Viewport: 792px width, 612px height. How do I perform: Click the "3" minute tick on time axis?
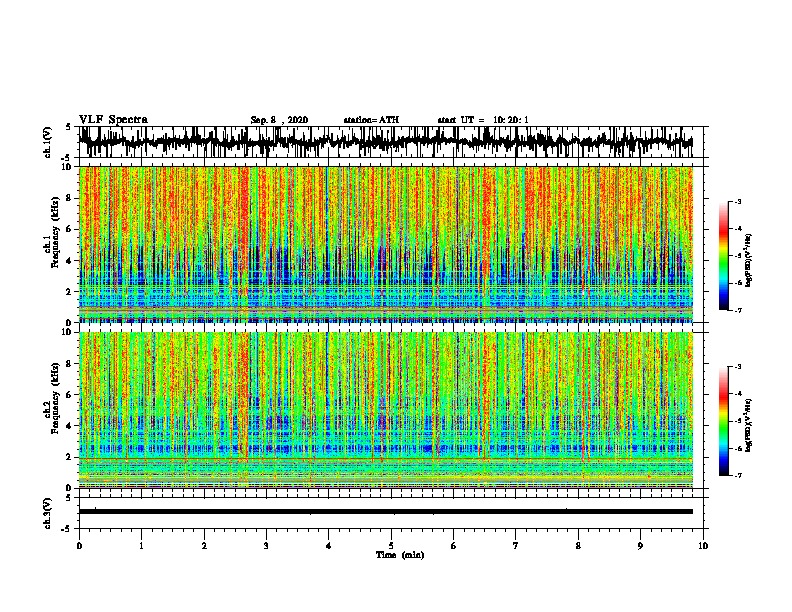266,546
